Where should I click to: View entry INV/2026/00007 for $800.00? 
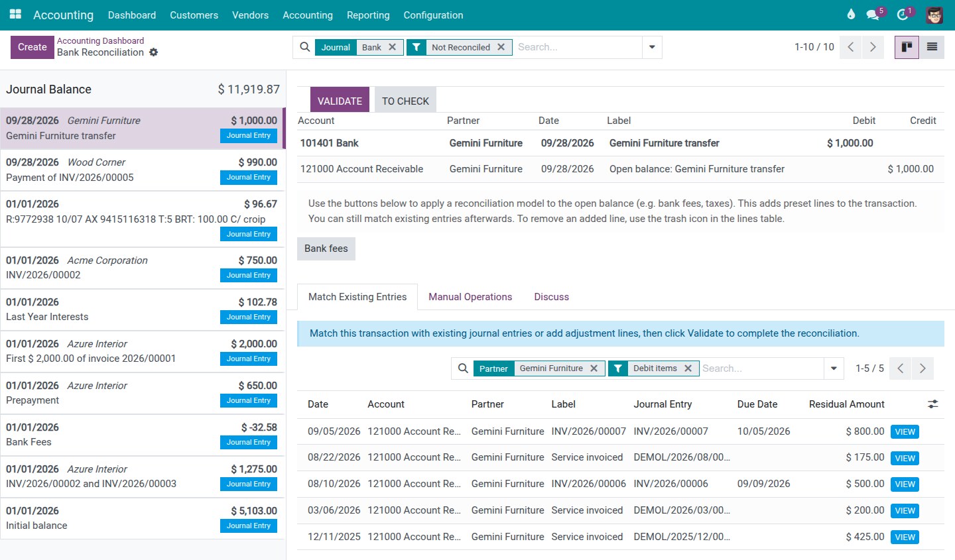coord(905,431)
